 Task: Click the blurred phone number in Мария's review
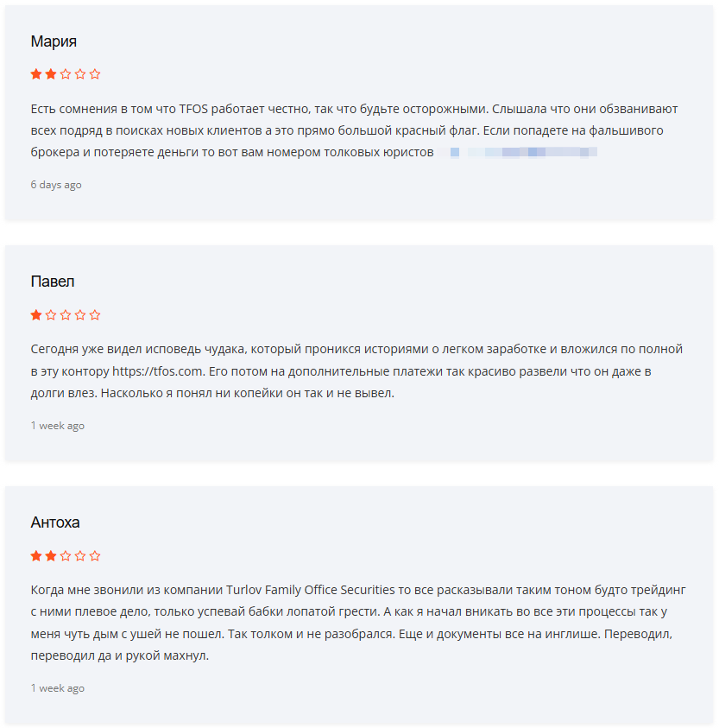518,153
